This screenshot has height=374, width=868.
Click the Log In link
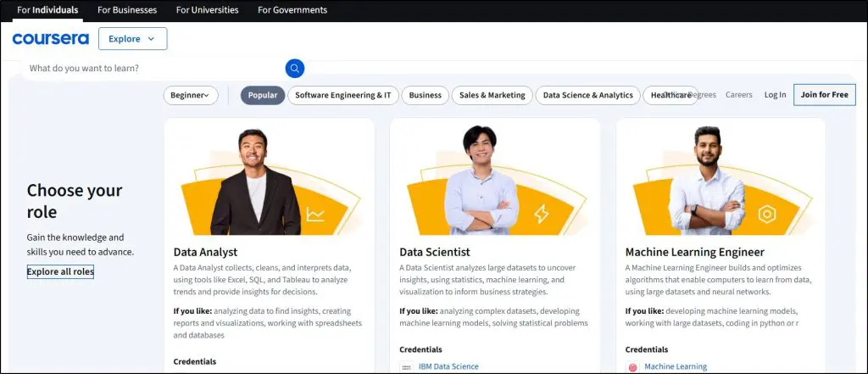[x=775, y=95]
